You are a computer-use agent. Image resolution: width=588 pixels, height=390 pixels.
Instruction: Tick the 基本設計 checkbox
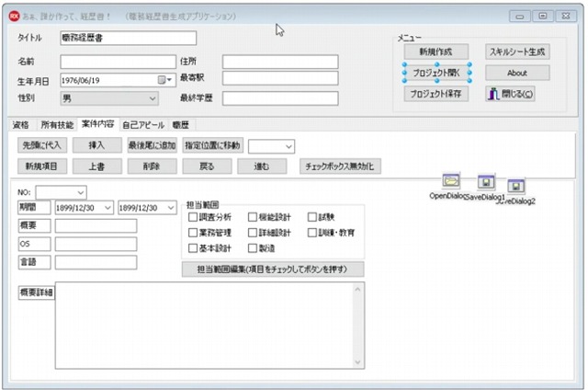[x=193, y=248]
